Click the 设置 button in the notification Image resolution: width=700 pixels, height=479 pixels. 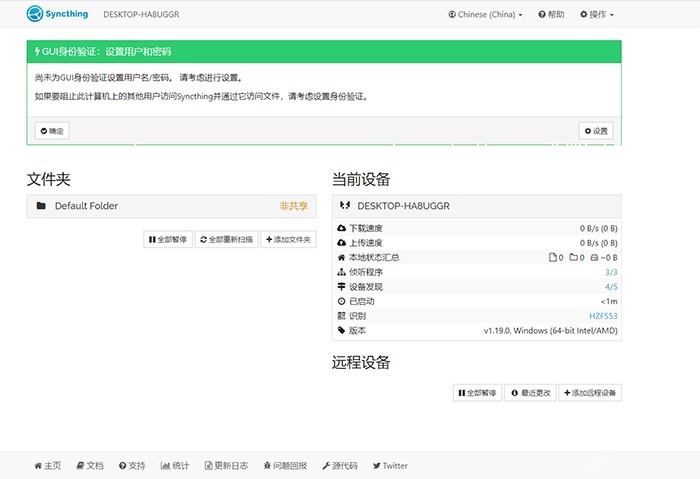click(596, 131)
